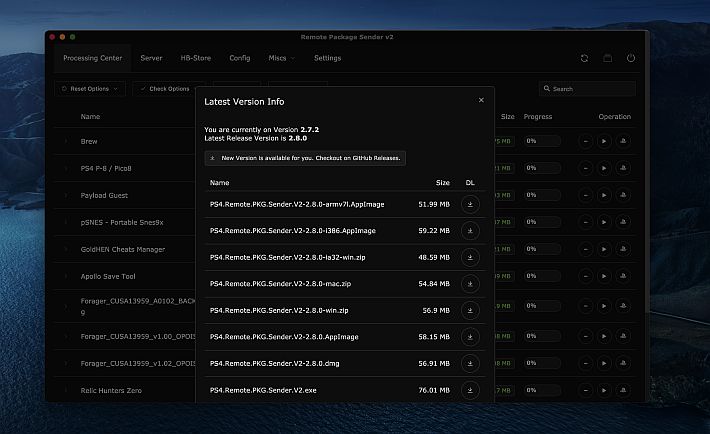Open the Miscs dropdown menu

click(281, 58)
